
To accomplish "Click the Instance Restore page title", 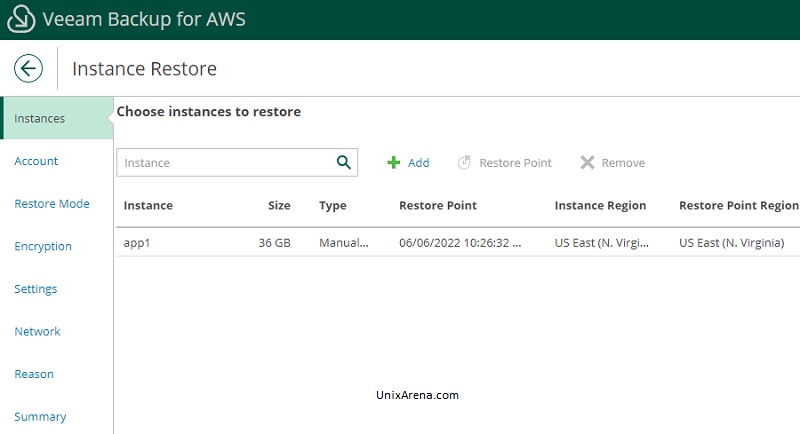I will tap(144, 68).
